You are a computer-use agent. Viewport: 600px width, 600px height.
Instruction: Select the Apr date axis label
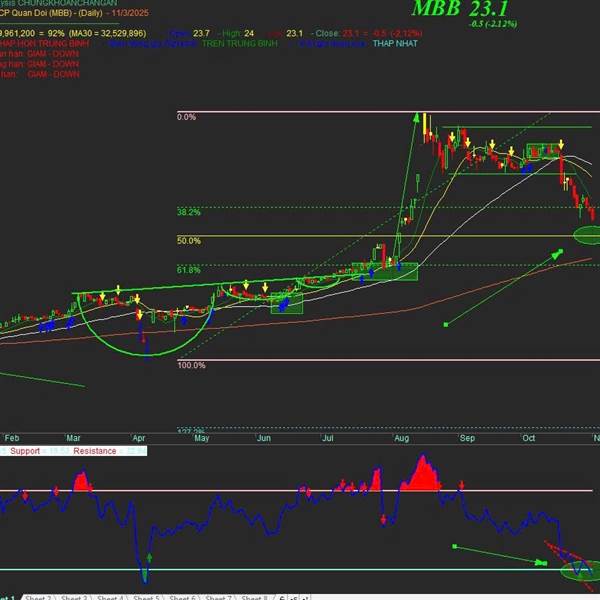click(x=139, y=438)
